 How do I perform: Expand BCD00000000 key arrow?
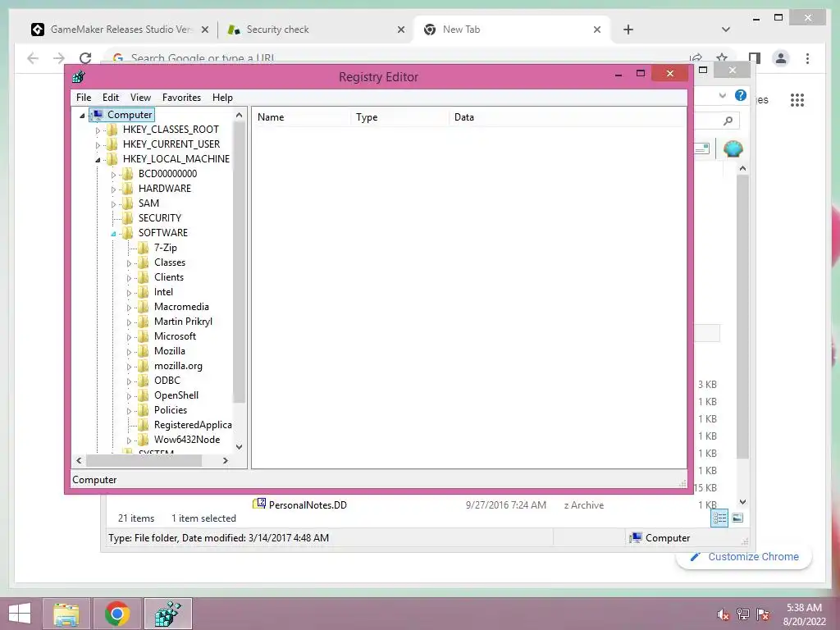tap(113, 175)
